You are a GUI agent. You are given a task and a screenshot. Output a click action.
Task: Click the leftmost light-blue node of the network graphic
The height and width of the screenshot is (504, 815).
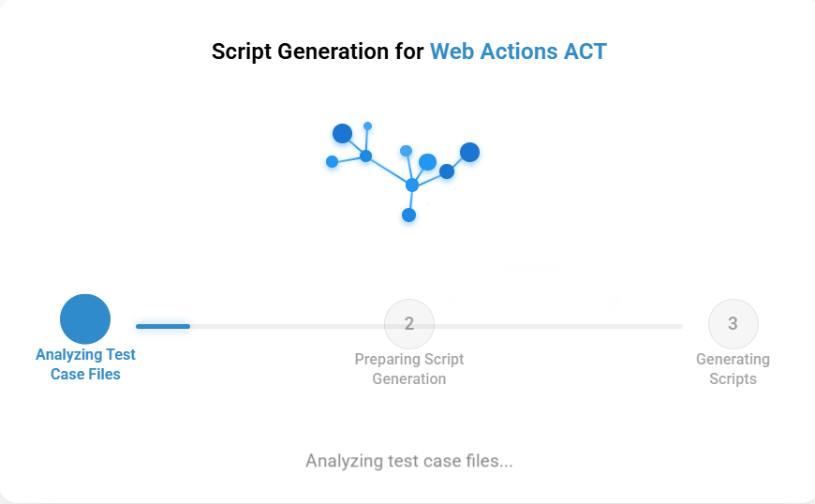[333, 161]
